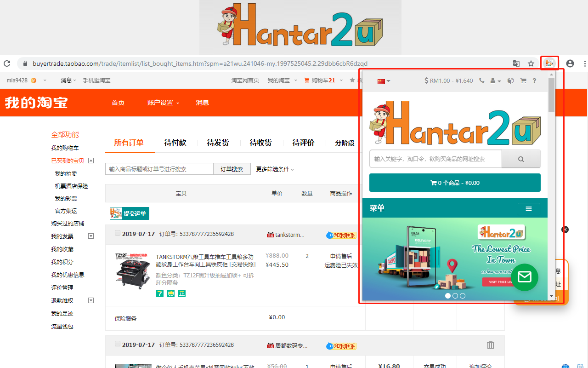Open the TANKSTORM product title link
The image size is (588, 368).
click(x=206, y=260)
